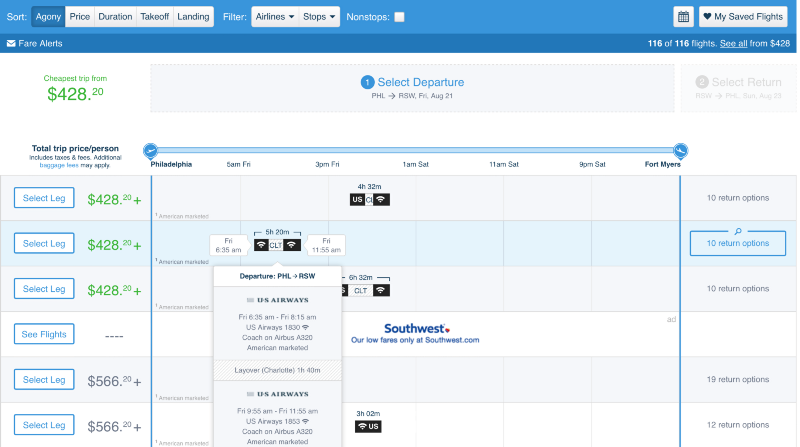Viewport: 800px width, 447px height.
Task: Click the US Wi-Fi badge on 3h 02m flight
Action: coord(368,427)
